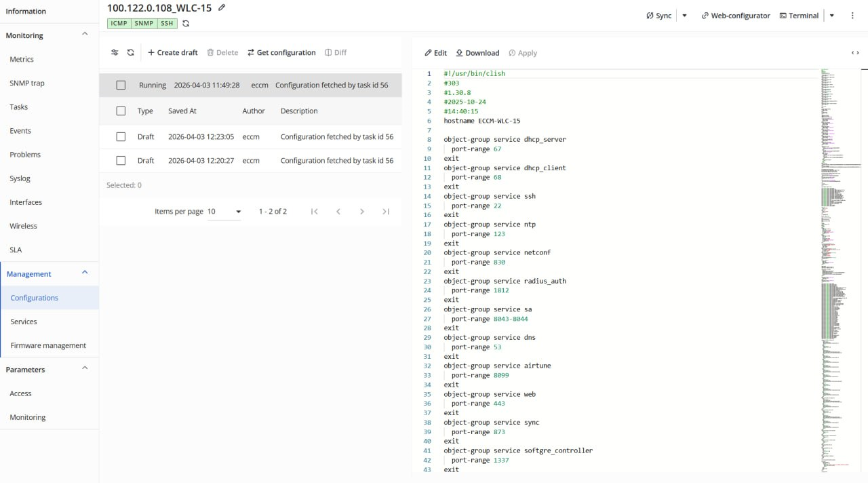Open Firmware management in the sidebar
The width and height of the screenshot is (868, 483).
48,345
